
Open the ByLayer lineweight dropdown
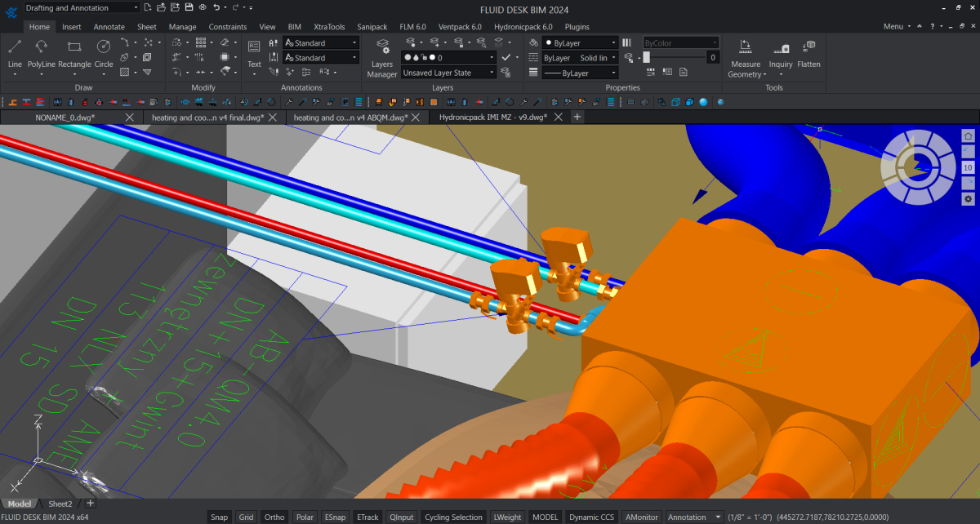coord(580,73)
